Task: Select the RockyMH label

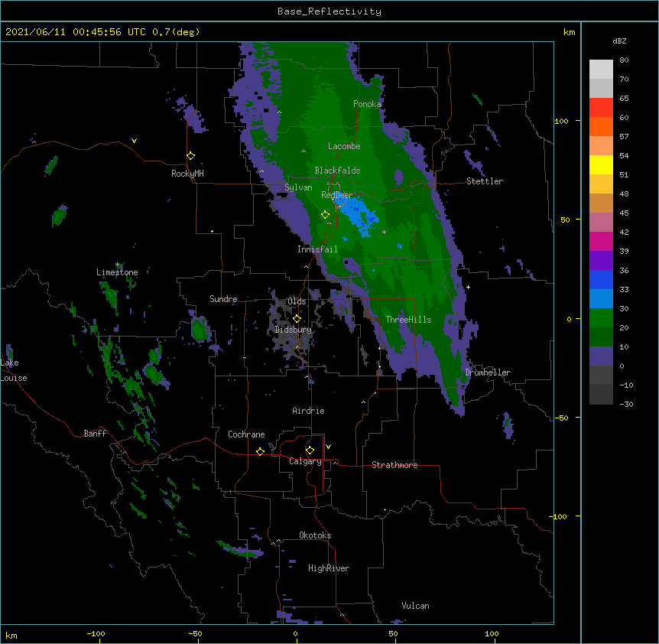Action: [x=187, y=174]
